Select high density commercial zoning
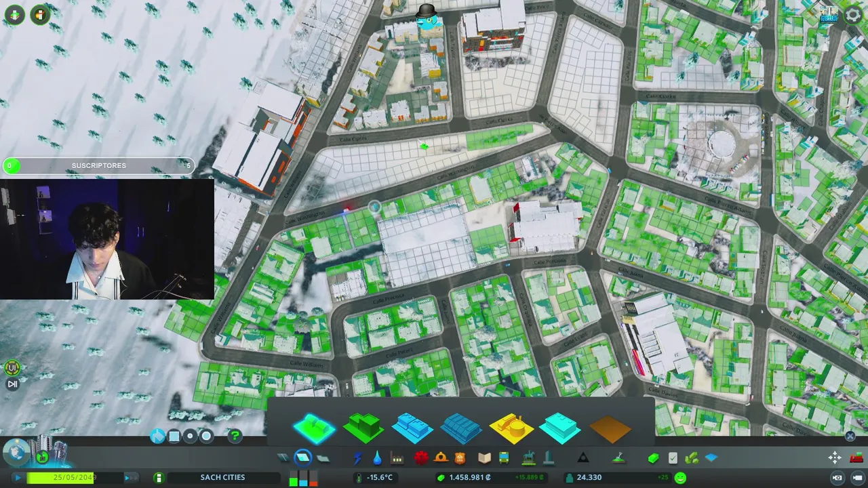The width and height of the screenshot is (868, 488). point(462,428)
